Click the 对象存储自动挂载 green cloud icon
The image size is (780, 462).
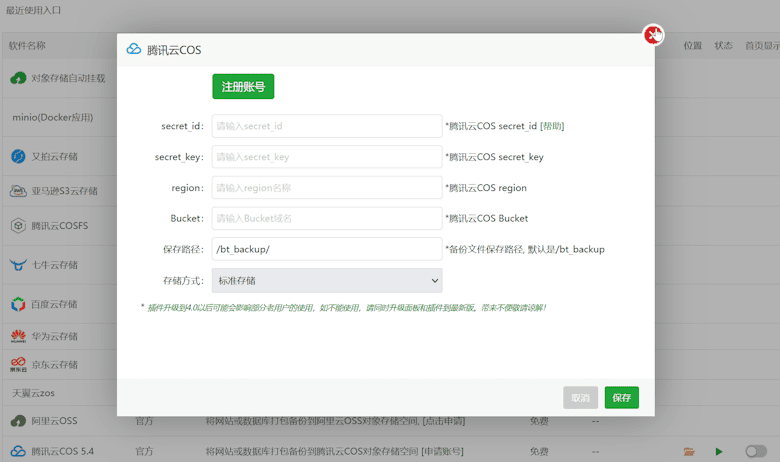(18, 78)
